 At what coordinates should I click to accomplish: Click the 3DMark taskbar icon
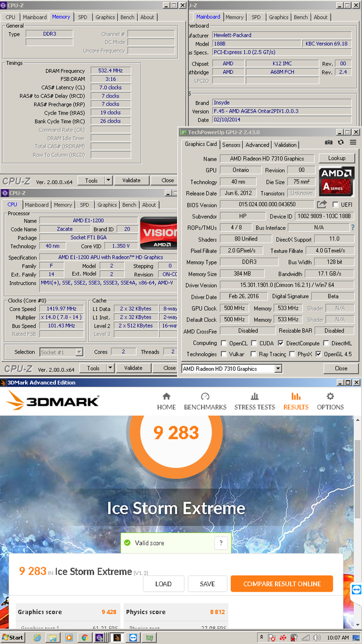point(116,637)
